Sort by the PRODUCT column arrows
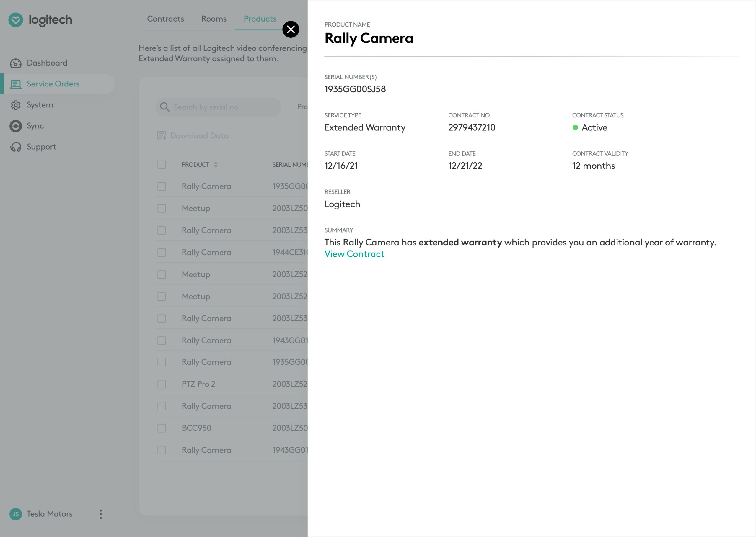Viewport: 756px width, 537px height. (216, 165)
